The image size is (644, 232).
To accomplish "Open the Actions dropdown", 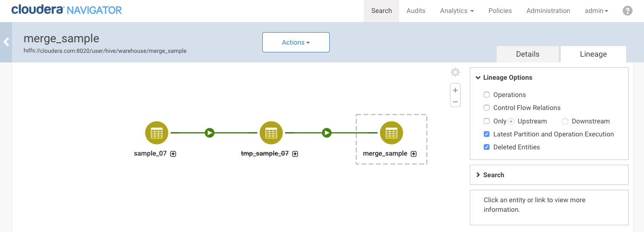I will (296, 42).
